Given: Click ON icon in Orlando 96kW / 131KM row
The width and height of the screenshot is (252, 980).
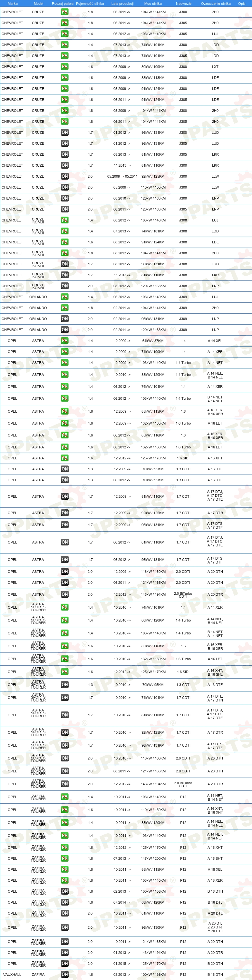Looking at the screenshot, I should click(65, 319).
